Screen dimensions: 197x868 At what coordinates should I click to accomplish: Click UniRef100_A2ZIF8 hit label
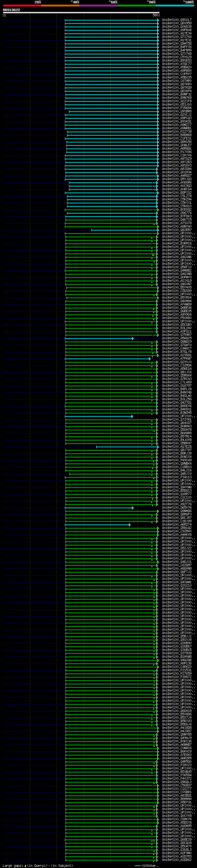[176, 101]
